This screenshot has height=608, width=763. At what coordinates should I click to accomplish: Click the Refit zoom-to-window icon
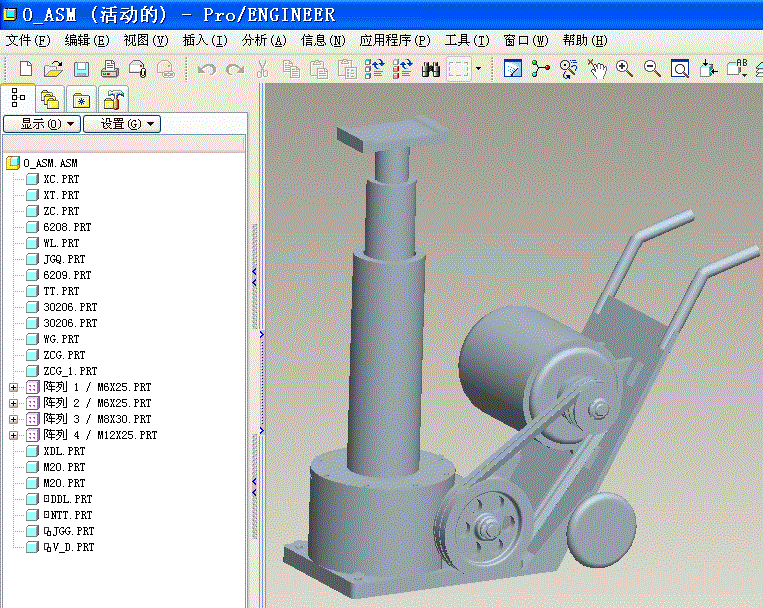click(x=680, y=69)
